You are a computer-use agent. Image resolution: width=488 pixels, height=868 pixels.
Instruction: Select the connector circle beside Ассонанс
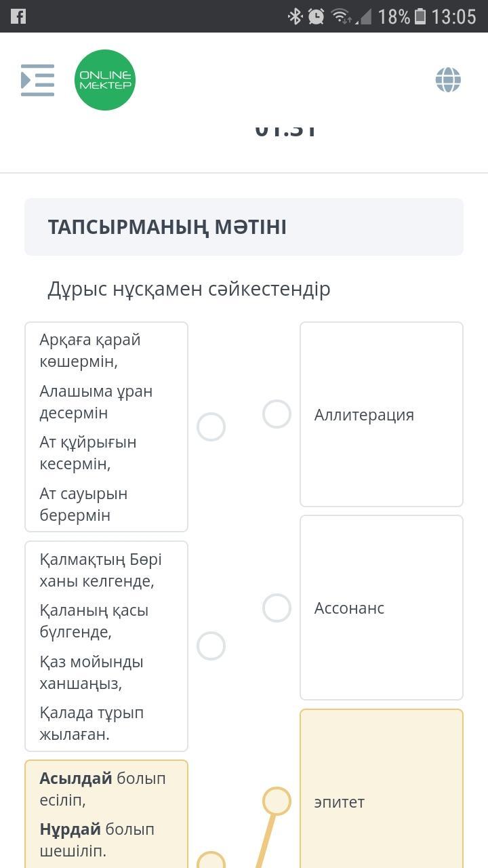pos(277,608)
